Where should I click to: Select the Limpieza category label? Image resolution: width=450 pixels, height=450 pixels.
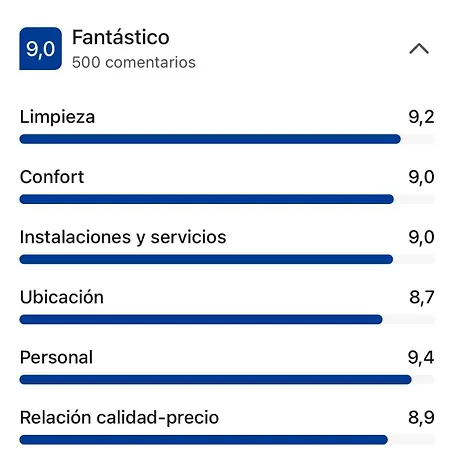coord(57,117)
